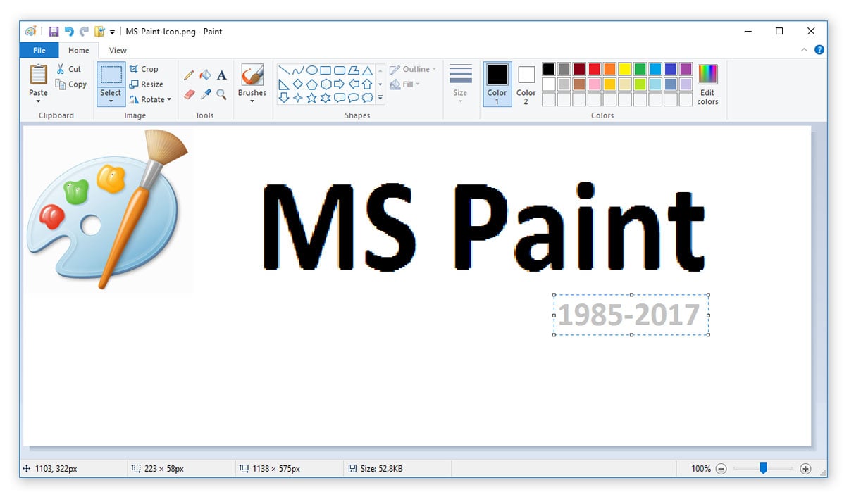Screen dimensions: 849x504
Task: Zoom in with plus button
Action: tap(806, 469)
